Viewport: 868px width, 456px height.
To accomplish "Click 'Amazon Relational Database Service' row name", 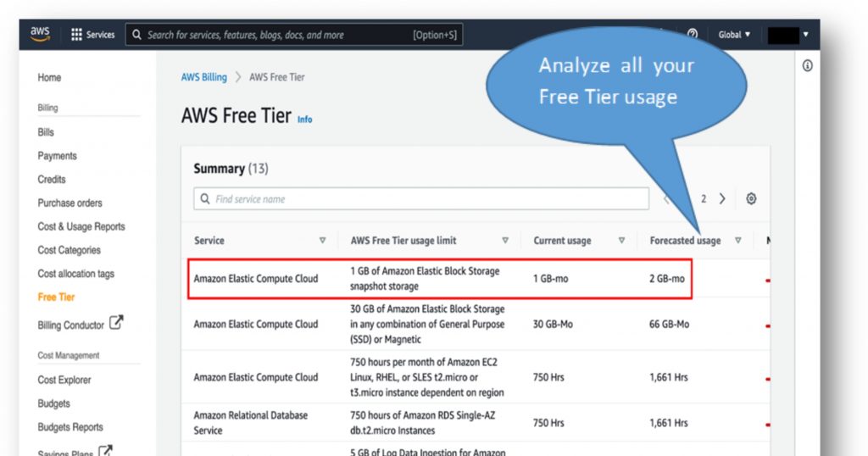I will click(x=250, y=423).
